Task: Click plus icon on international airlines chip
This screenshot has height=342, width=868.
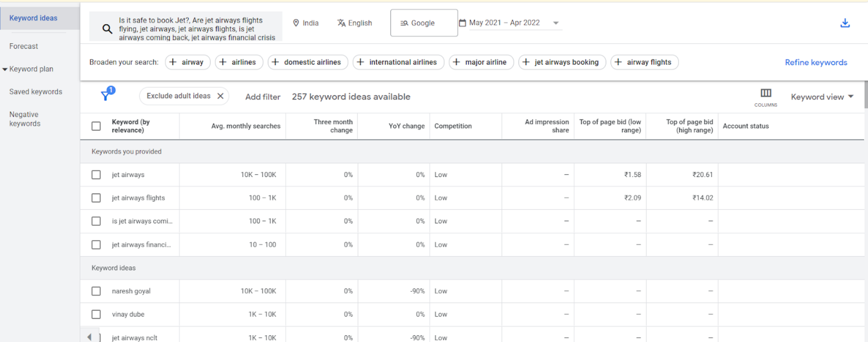Action: click(360, 62)
